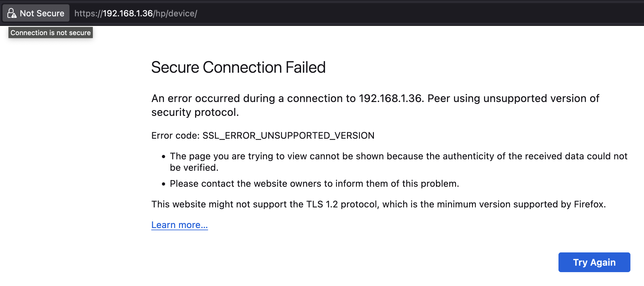Image resolution: width=644 pixels, height=286 pixels.
Task: Click the 192.168.1.36 host in the URL bar
Action: point(128,14)
